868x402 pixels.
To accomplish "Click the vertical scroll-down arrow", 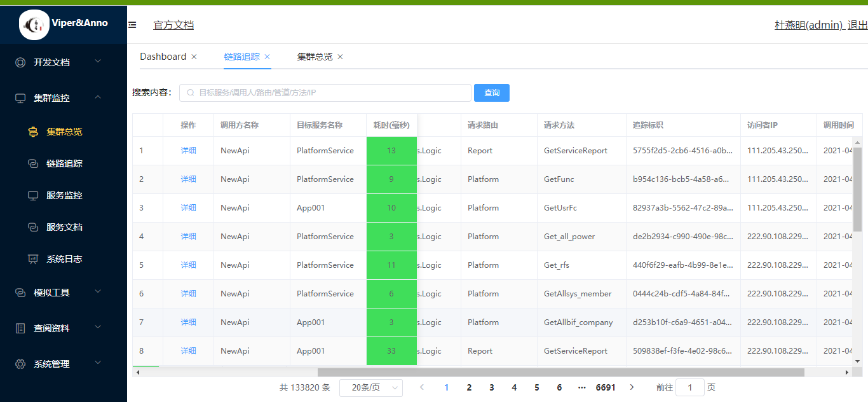I will click(857, 361).
